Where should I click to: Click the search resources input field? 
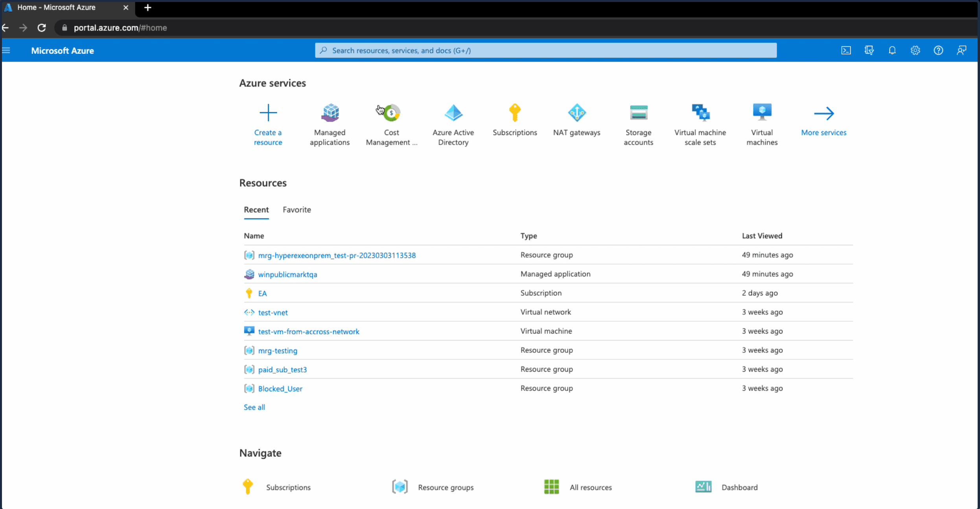pyautogui.click(x=545, y=50)
